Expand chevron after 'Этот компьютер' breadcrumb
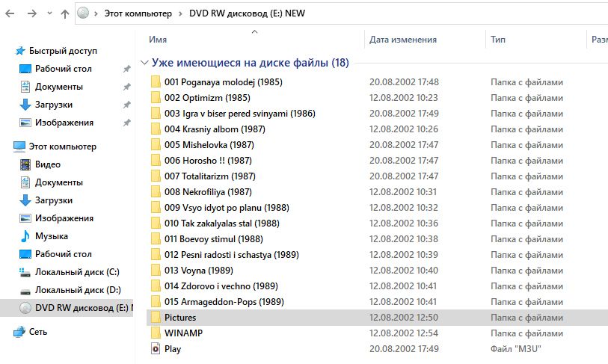The image size is (608, 364). 181,13
